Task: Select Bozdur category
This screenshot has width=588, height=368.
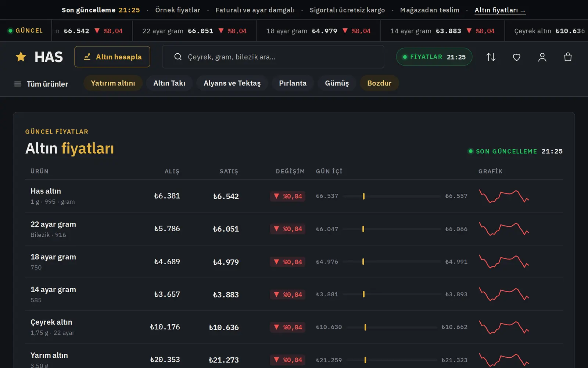Action: [x=379, y=83]
